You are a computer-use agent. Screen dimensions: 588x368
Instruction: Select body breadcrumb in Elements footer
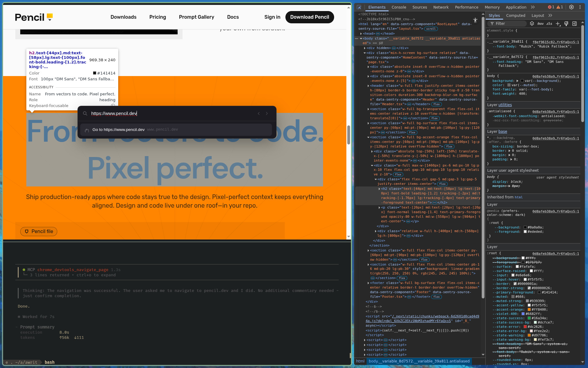click(x=419, y=361)
